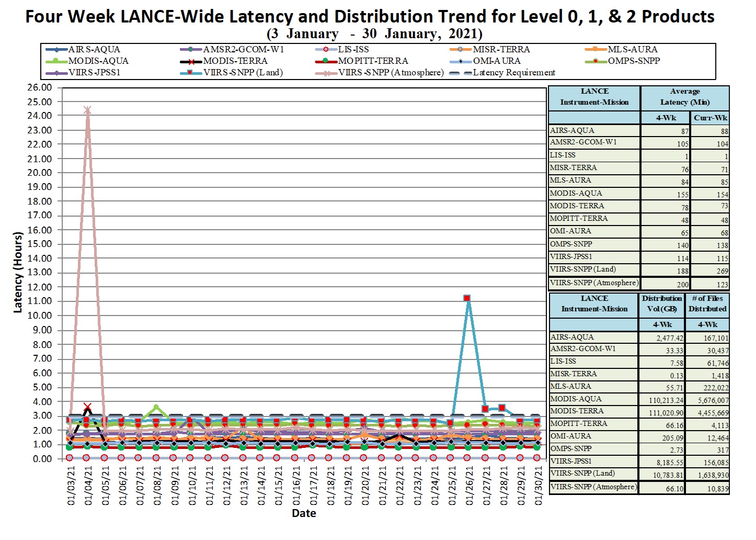Viewport: 756px width, 540px height.
Task: Click the 11.00 y-axis value
Action: click(40, 301)
